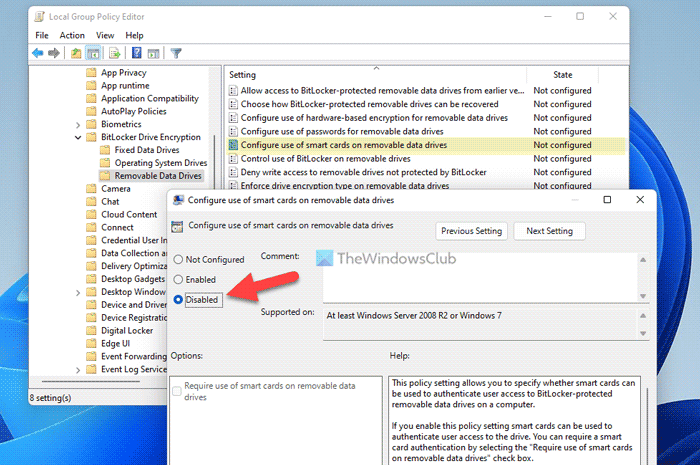Select the Disabled radio button

click(178, 299)
